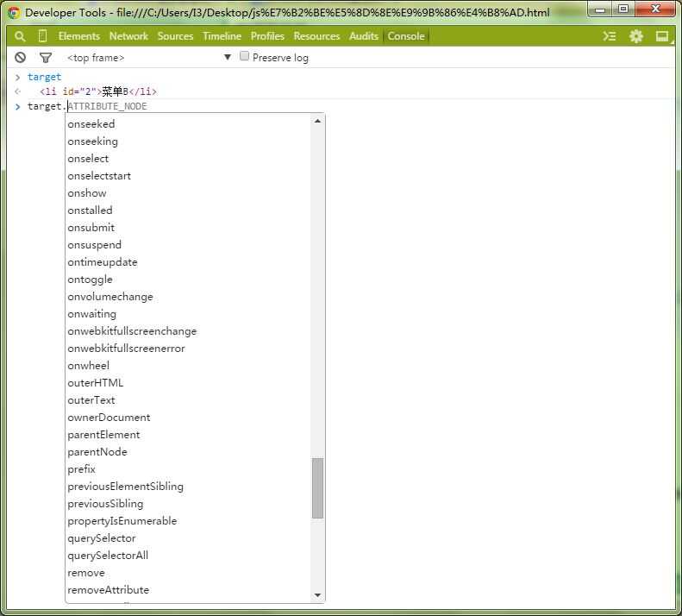Pick previousSibling from the list
The width and height of the screenshot is (682, 616).
105,504
